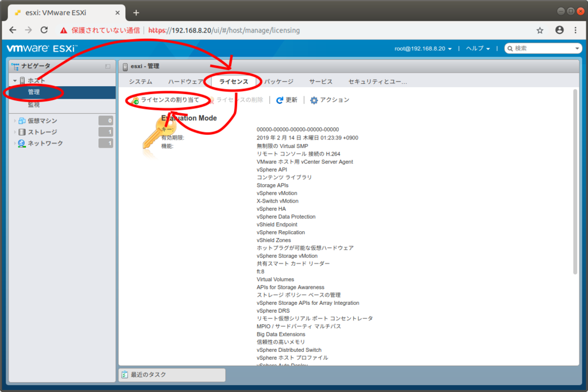Click the vSphere HA feature text
This screenshot has width=588, height=392.
point(271,209)
